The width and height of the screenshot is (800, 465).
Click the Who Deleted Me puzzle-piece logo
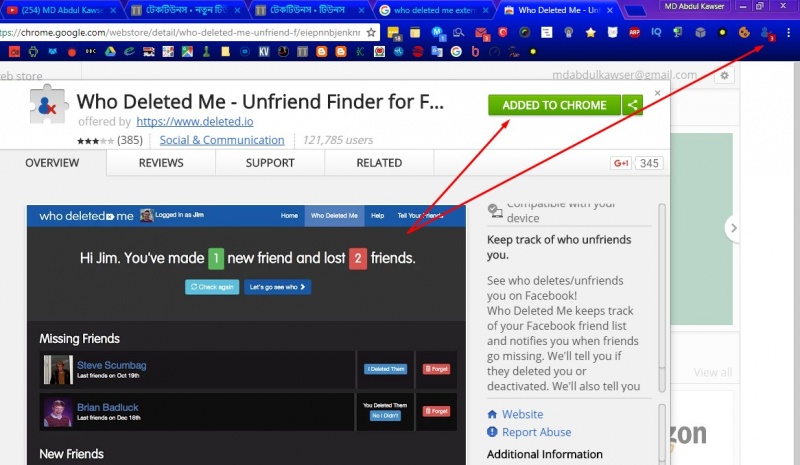47,105
